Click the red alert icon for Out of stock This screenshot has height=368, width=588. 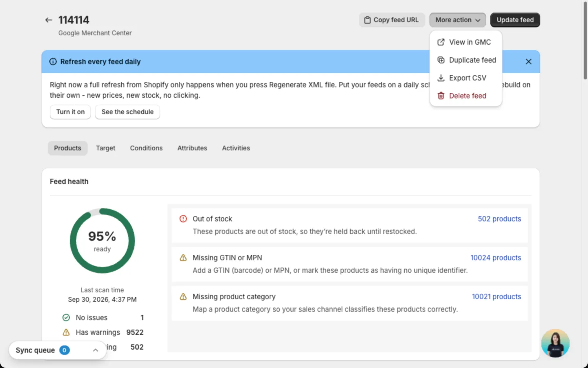click(x=183, y=219)
